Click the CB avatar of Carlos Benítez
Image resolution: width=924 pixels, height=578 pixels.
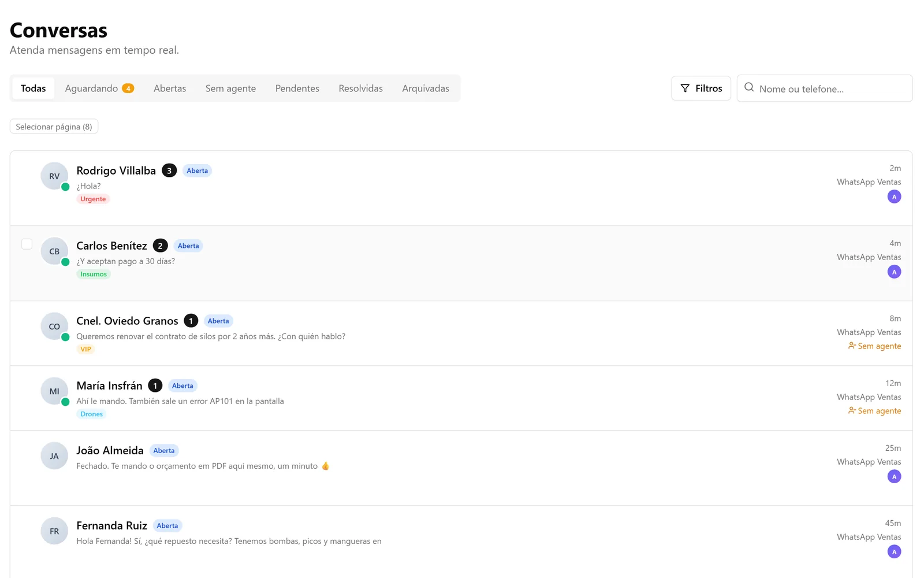54,251
